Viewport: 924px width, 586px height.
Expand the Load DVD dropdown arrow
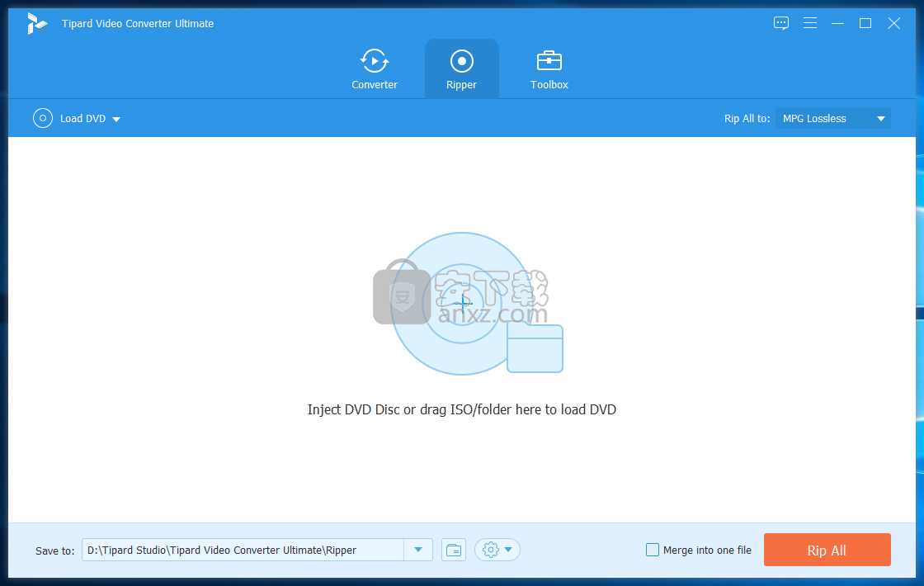point(116,119)
